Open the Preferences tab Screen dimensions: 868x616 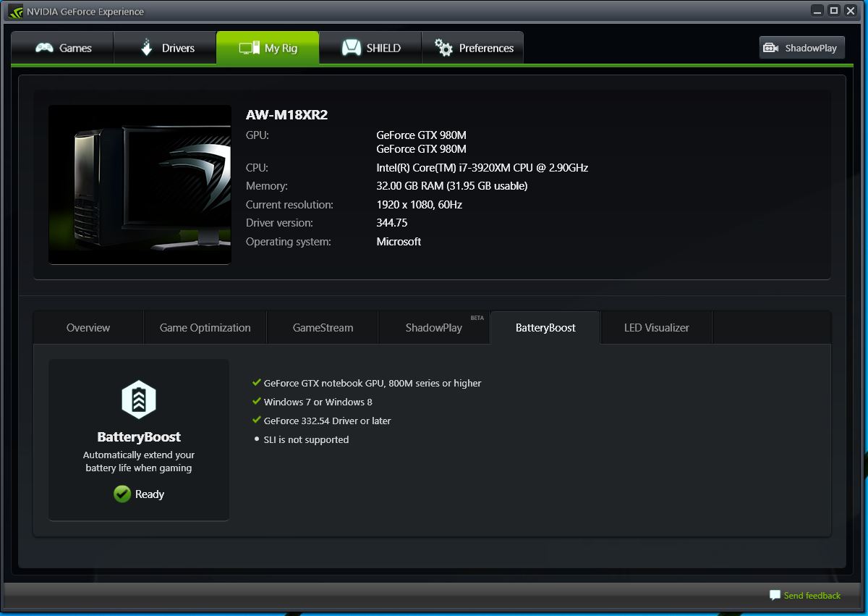[472, 48]
